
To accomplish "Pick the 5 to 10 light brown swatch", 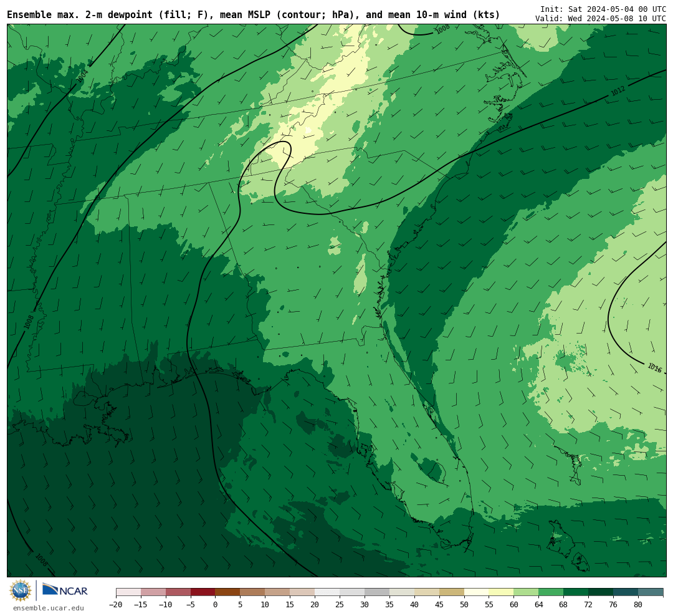I will 253,592.
